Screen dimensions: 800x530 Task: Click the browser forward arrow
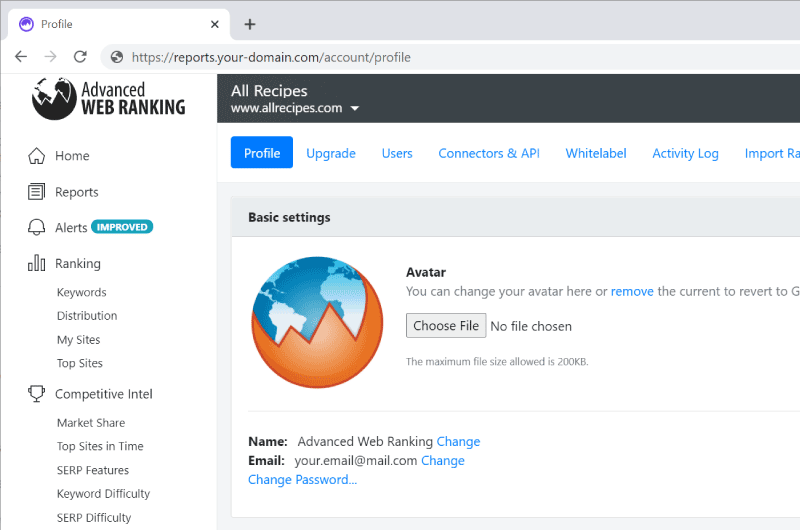point(51,57)
